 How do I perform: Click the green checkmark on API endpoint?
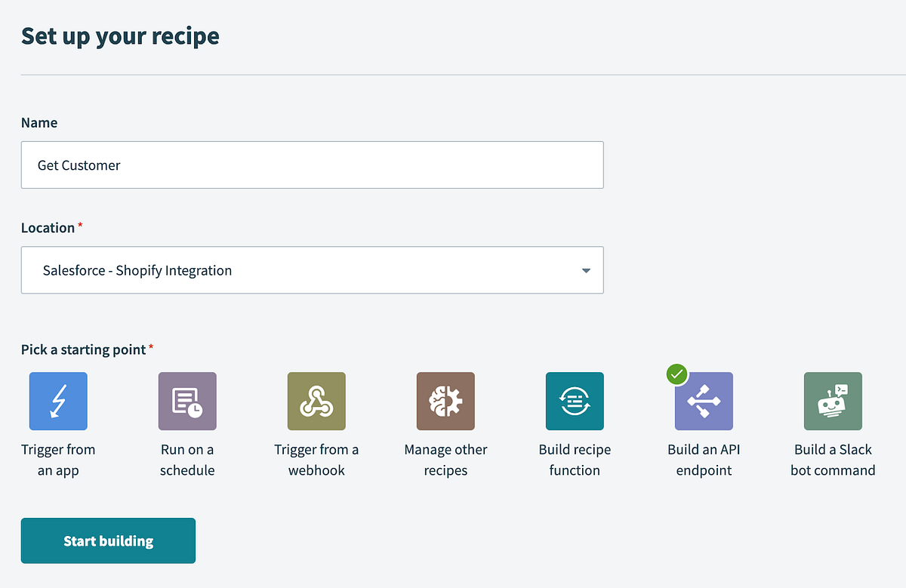677,374
